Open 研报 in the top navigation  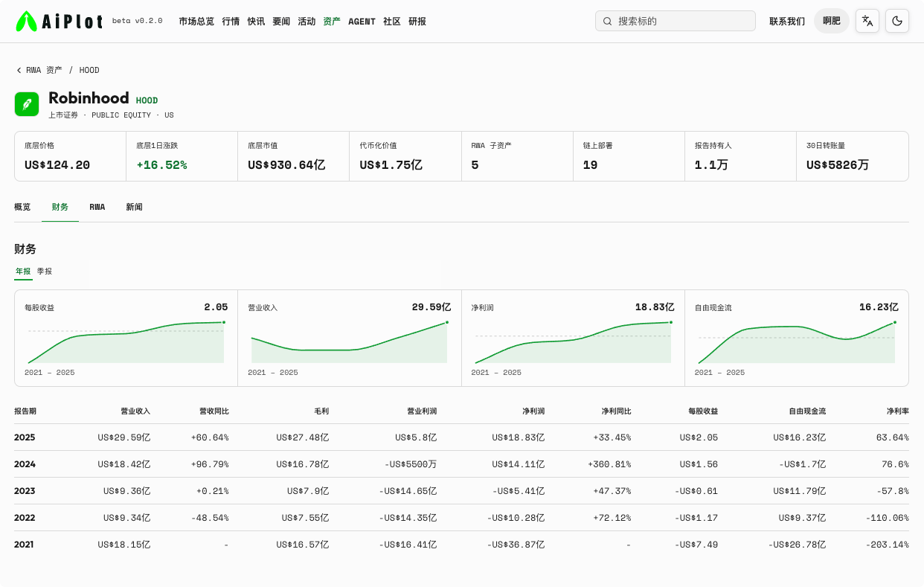[x=417, y=22]
